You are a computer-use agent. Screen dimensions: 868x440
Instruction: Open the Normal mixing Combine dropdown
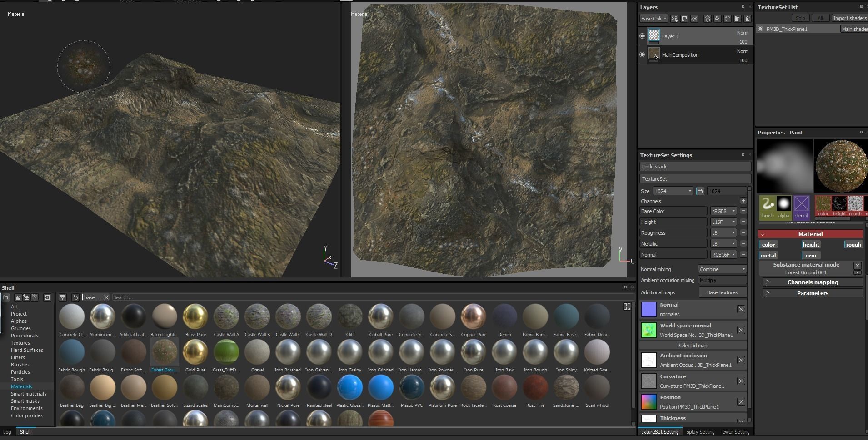[x=722, y=269]
